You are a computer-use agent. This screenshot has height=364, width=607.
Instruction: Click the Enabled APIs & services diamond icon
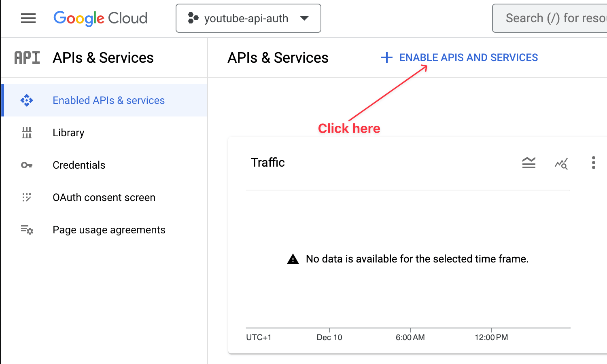(x=27, y=100)
